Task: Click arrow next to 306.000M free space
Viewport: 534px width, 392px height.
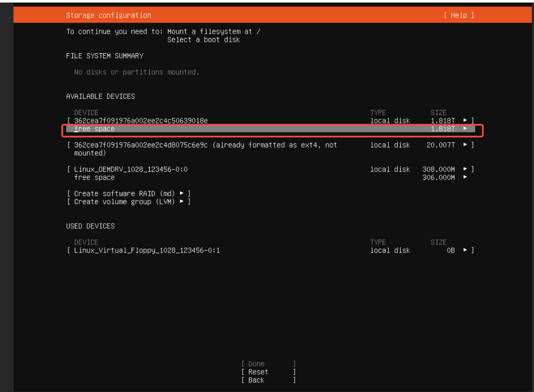Action: pyautogui.click(x=465, y=178)
